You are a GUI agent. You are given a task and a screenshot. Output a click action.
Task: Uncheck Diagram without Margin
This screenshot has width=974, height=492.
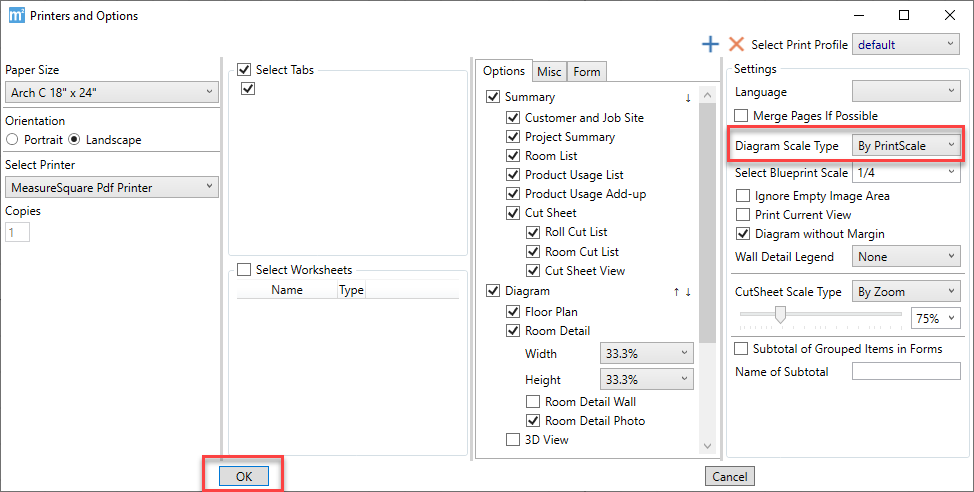pyautogui.click(x=743, y=234)
